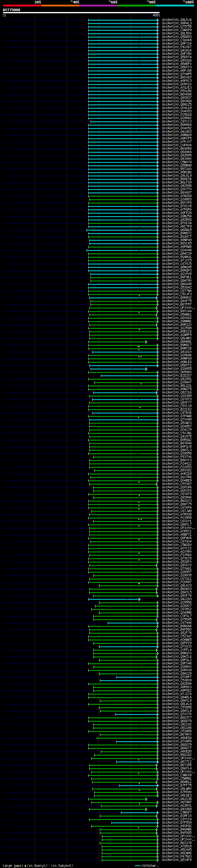Viewport: 197px width, 868px height.
Task: Select hit label UniRef100_B2D2G7
Action: (176, 375)
